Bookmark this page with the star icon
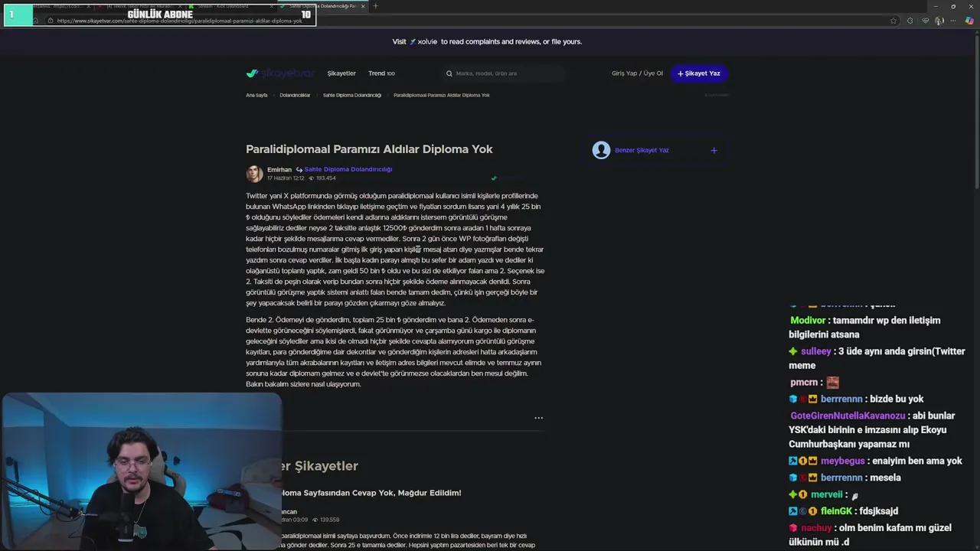Viewport: 980px width, 551px height. 893,21
